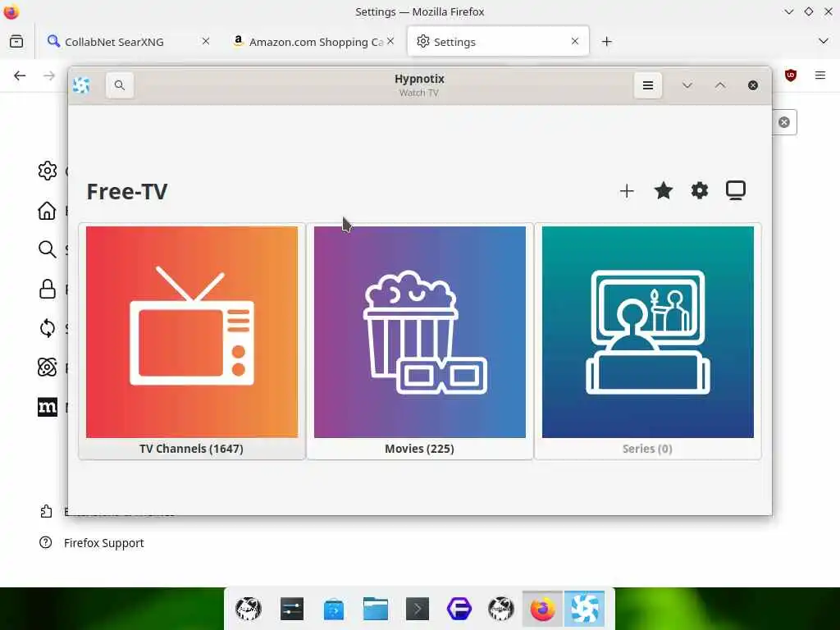Open the Firefox View icon
Screen dimensions: 840x630
(16, 41)
